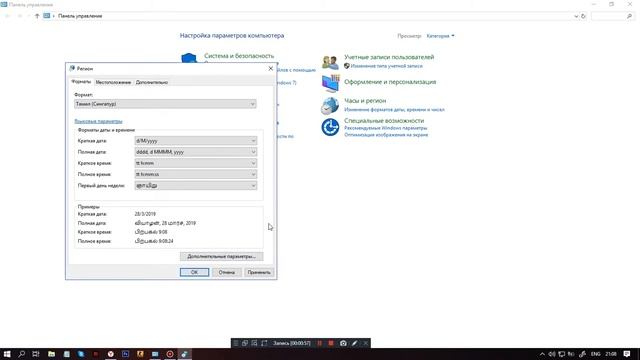Switch the ENG input language indicator
Viewport: 640px width, 360px height.
[x=596, y=354]
